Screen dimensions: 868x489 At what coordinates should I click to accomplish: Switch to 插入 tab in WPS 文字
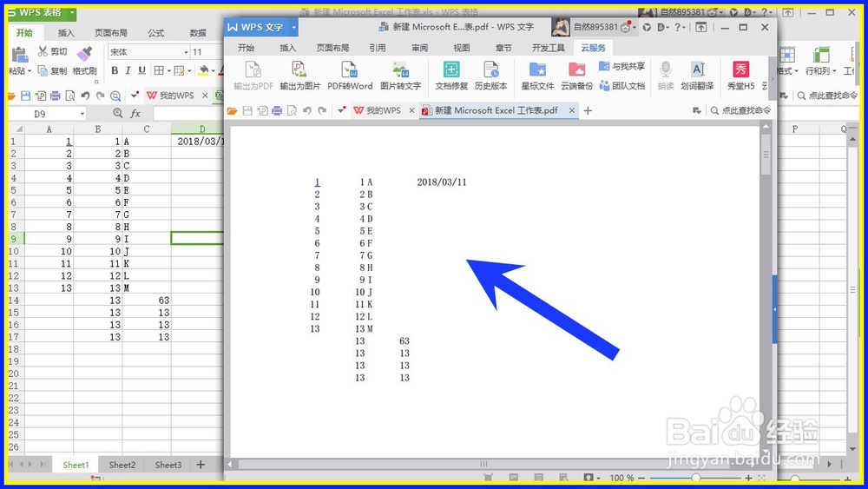point(287,48)
